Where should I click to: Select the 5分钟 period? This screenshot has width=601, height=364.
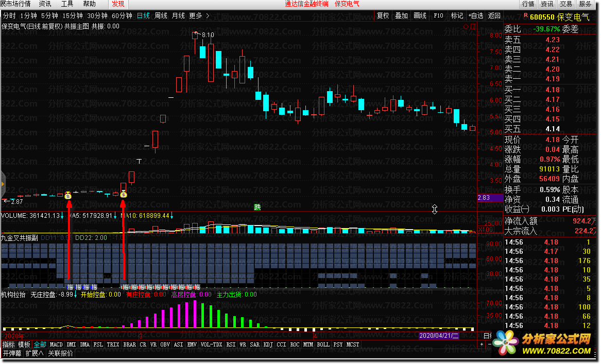49,16
